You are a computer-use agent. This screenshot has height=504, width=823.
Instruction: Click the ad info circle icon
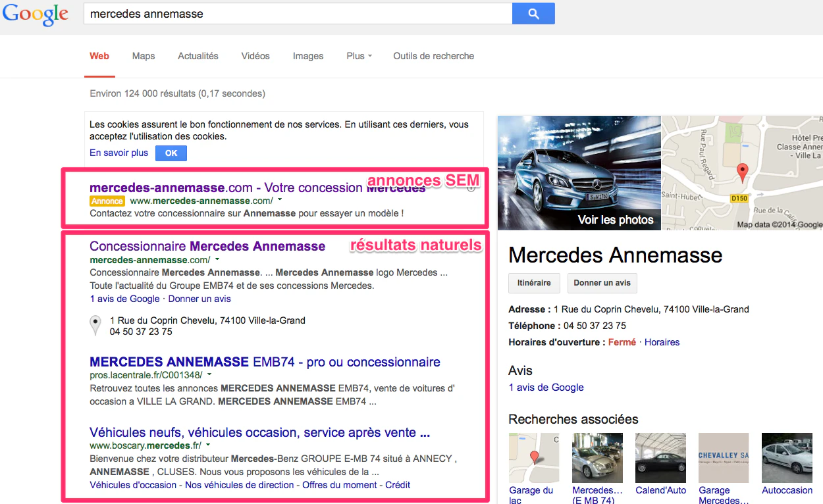(471, 188)
